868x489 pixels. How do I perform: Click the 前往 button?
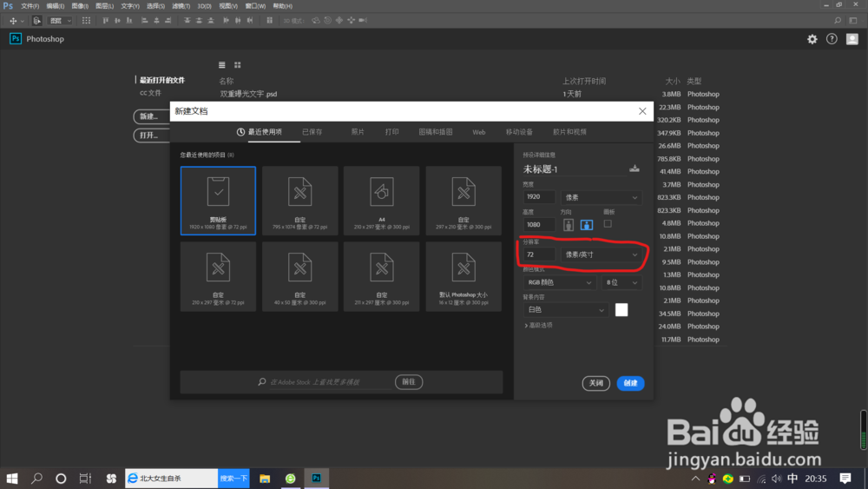tap(409, 382)
